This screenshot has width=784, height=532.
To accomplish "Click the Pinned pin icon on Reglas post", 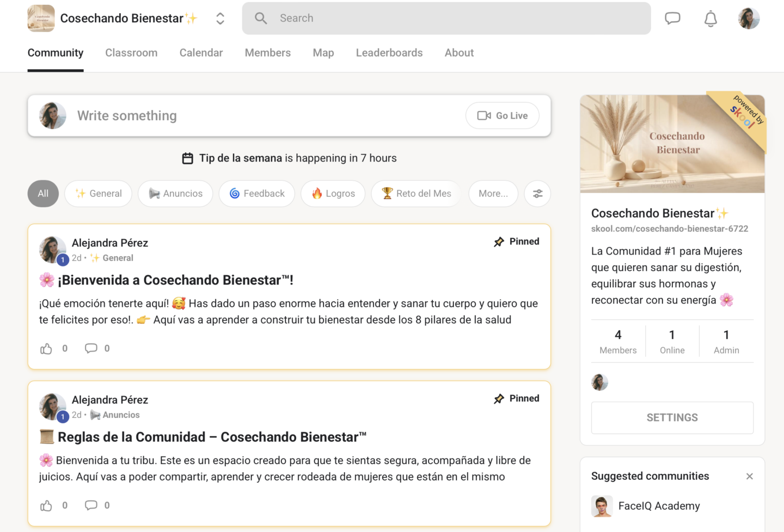I will [499, 399].
